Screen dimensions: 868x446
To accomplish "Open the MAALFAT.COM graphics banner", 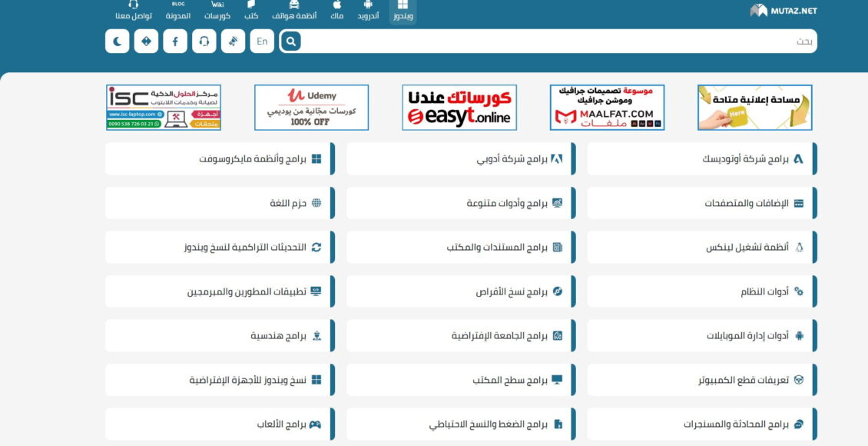I will pos(608,107).
